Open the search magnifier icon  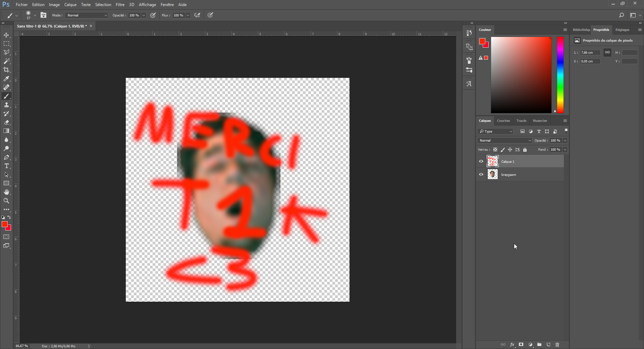click(x=622, y=15)
